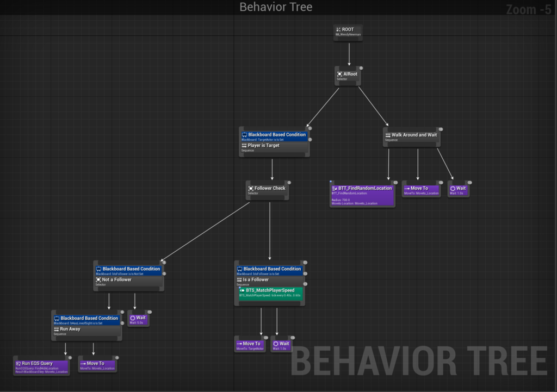The image size is (557, 392).
Task: Click the task icon on BTT_FindRandomLocation
Action: 335,189
